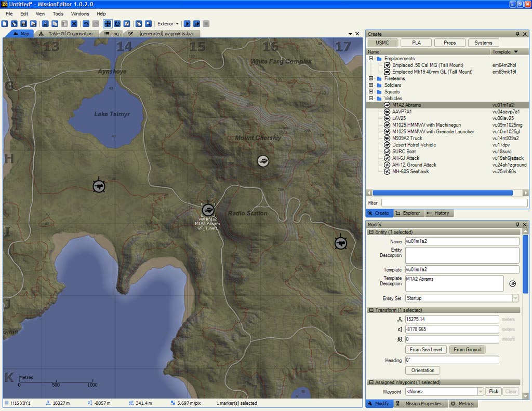Click the Orientation button

pos(422,371)
